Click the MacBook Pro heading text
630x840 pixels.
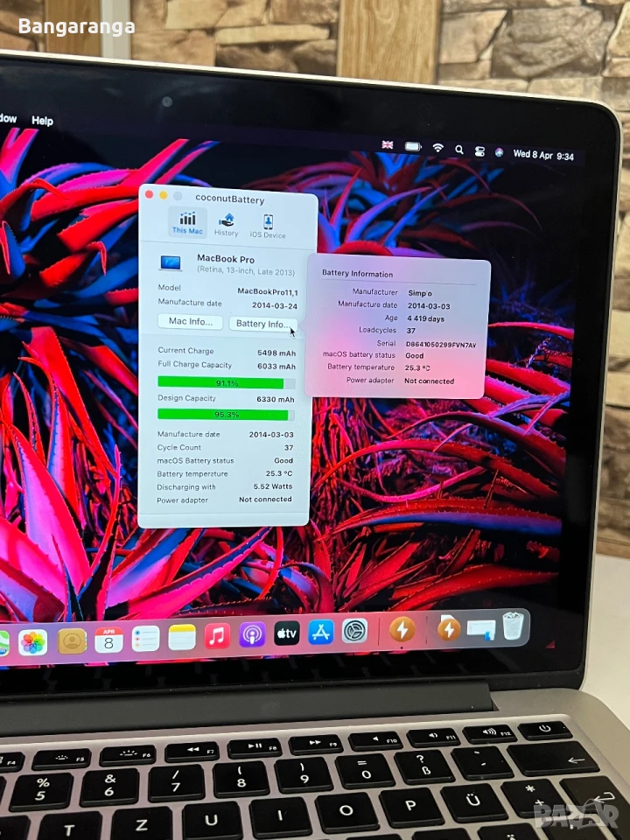226,259
